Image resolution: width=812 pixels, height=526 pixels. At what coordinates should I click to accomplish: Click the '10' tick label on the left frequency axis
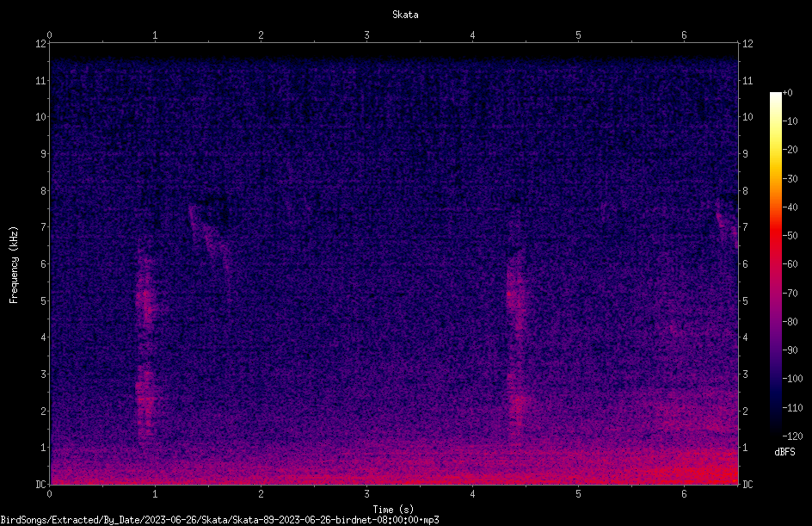pyautogui.click(x=40, y=117)
